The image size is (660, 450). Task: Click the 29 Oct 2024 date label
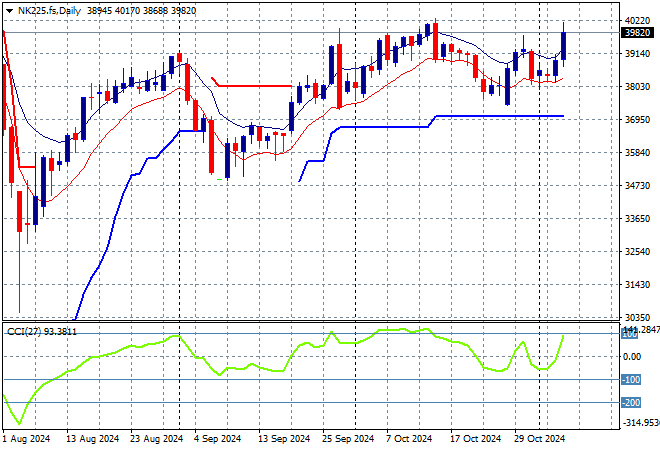tap(540, 439)
